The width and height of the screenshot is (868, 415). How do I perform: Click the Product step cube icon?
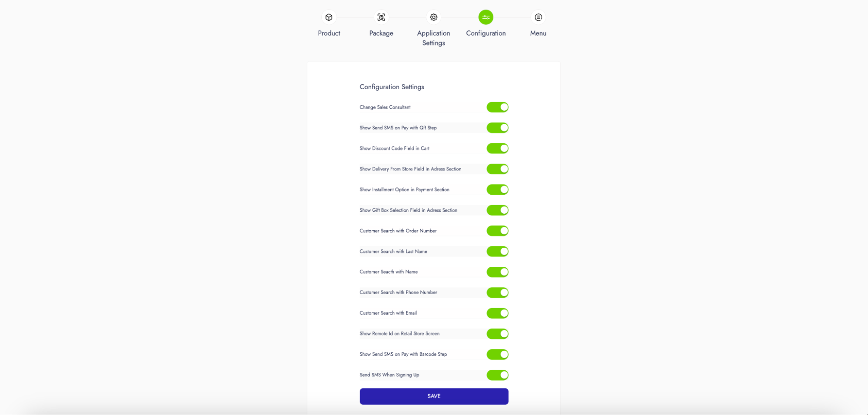coord(329,17)
